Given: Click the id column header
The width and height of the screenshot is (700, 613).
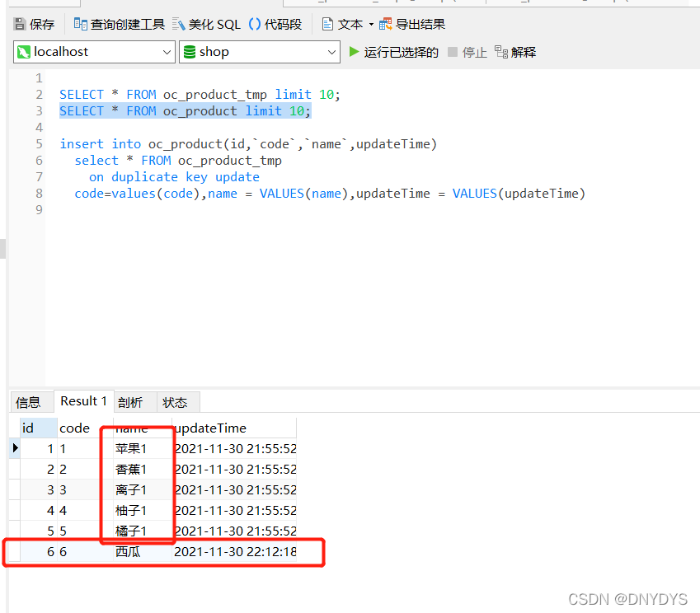Looking at the screenshot, I should click(x=39, y=428).
